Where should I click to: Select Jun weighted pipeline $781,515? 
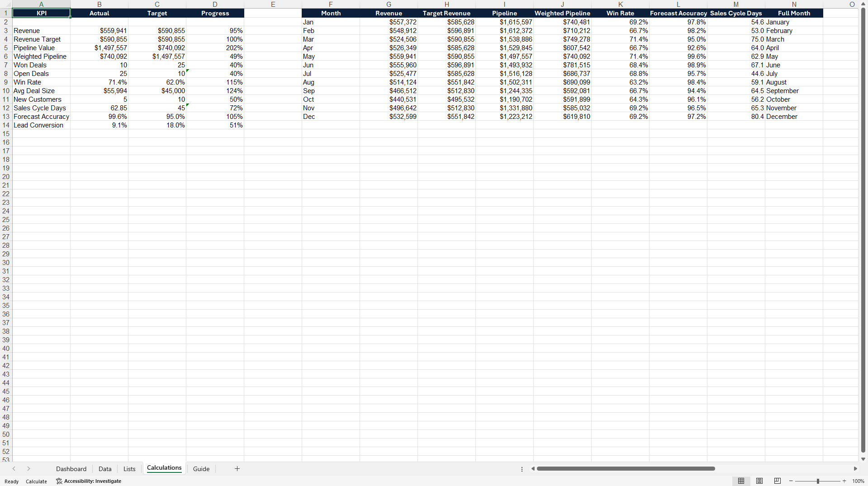point(562,65)
